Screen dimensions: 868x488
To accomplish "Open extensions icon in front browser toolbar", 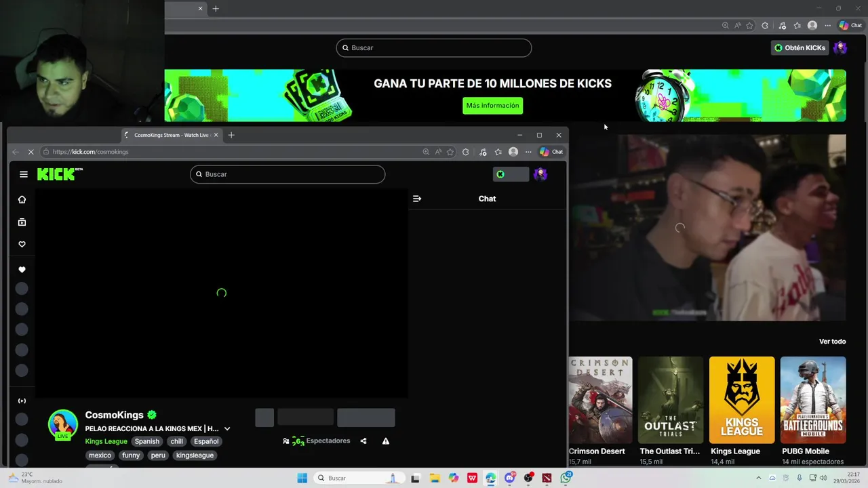I will pyautogui.click(x=465, y=152).
